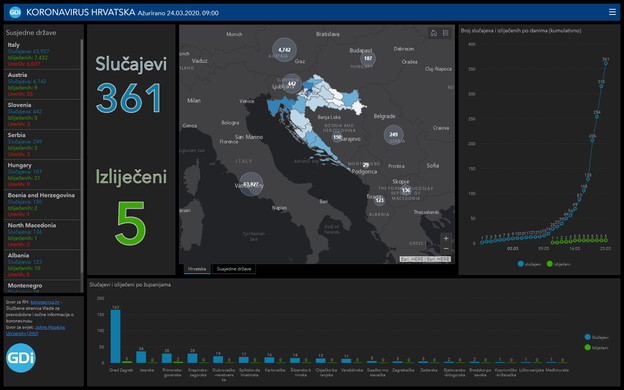Click the GDi logo in the header
The height and width of the screenshot is (390, 624).
[x=15, y=12]
